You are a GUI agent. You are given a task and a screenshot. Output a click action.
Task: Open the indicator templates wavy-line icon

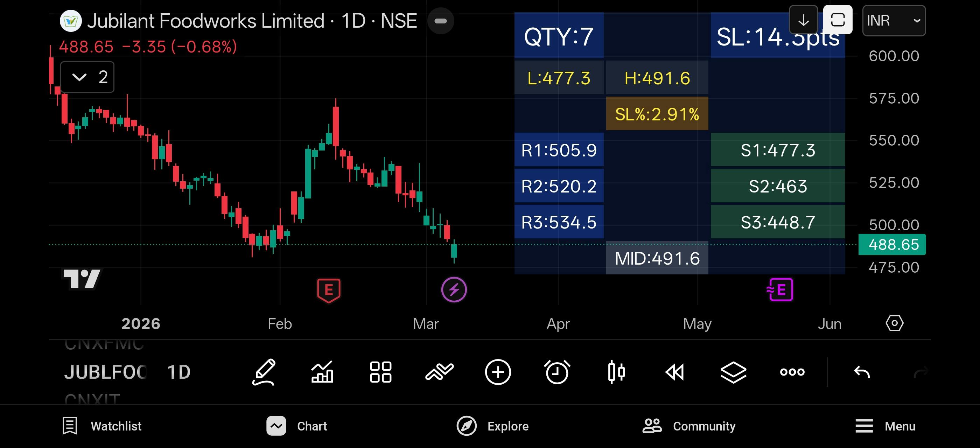(439, 372)
